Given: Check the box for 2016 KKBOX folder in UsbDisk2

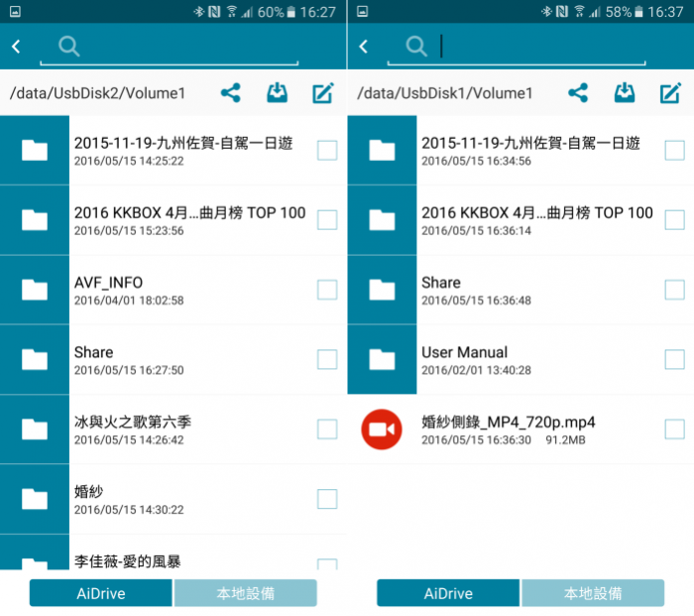Looking at the screenshot, I should 327,220.
